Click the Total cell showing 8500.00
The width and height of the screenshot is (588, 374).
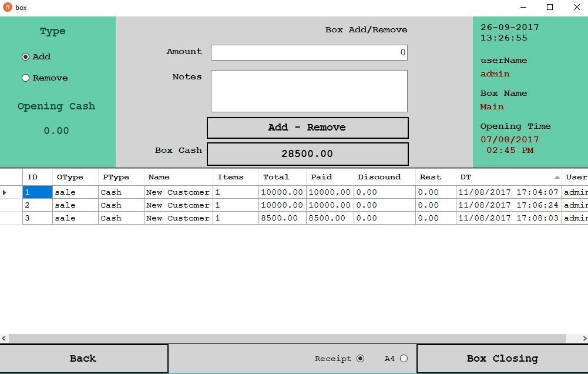pos(283,218)
